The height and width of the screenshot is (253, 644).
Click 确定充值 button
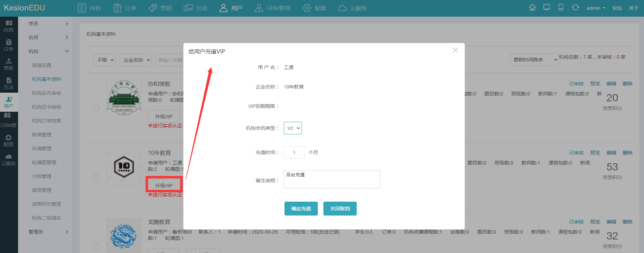(301, 209)
